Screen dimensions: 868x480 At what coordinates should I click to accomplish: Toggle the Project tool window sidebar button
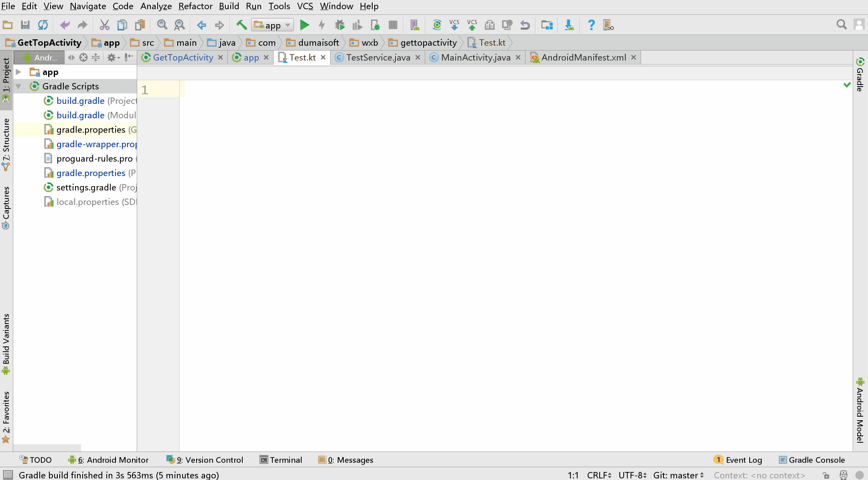6,75
